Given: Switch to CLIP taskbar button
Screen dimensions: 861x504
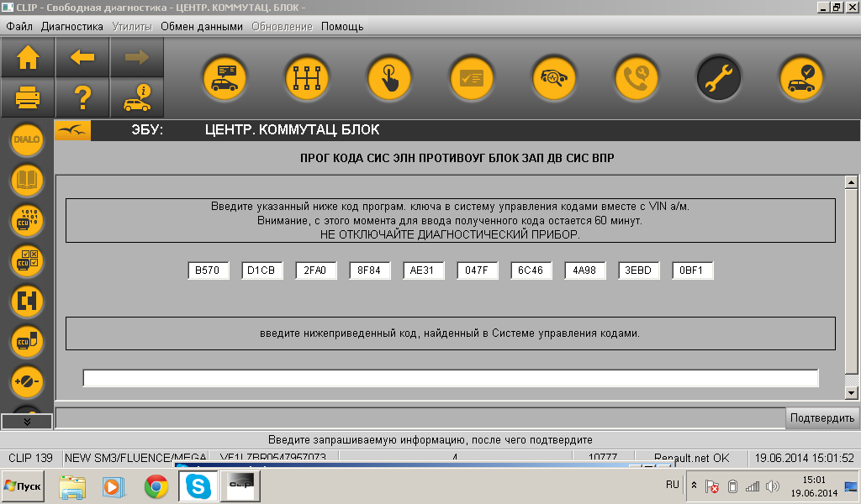Looking at the screenshot, I should [240, 486].
